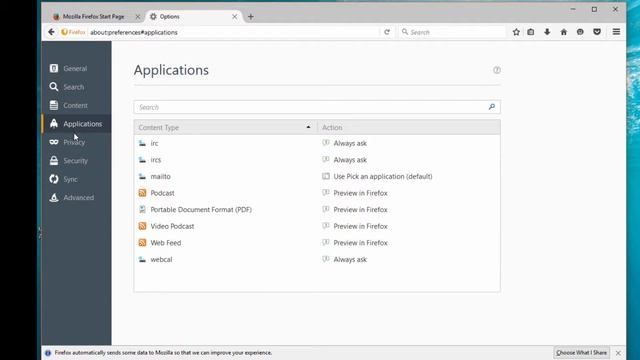This screenshot has width=640, height=360.
Task: Sort by Action column header
Action: [x=409, y=127]
